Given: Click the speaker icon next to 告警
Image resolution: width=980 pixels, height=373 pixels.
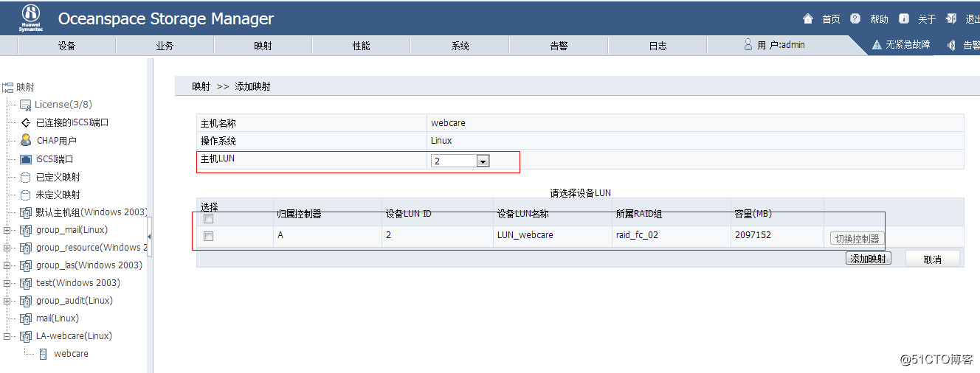Looking at the screenshot, I should click(x=951, y=45).
